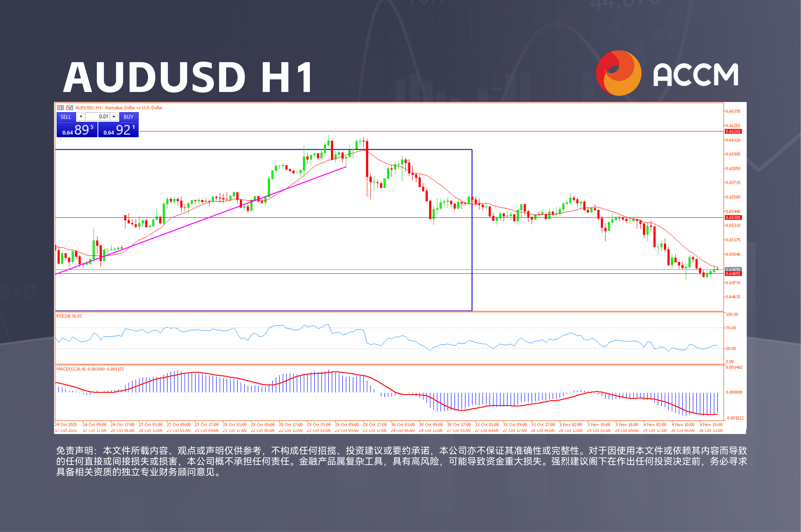Screen dimensions: 801x532
Task: Select the 0.64855 support price label
Action: coord(733,274)
